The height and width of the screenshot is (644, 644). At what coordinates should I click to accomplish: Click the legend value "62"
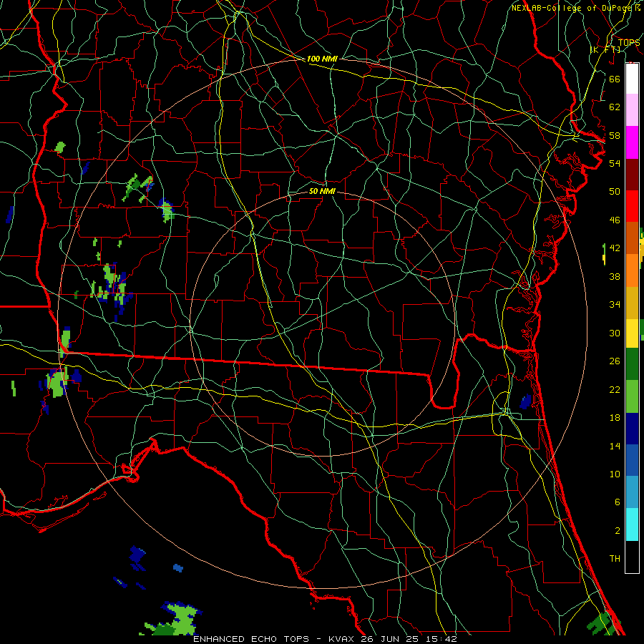click(x=615, y=107)
